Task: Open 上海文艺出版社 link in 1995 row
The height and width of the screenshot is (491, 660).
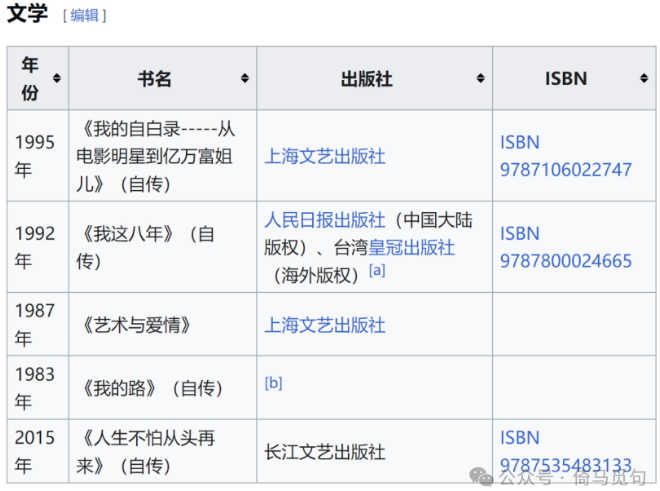Action: click(x=325, y=156)
